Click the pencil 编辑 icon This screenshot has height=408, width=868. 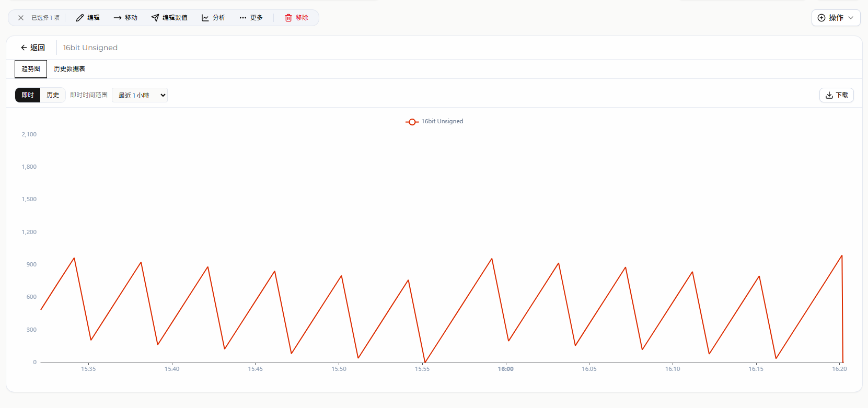80,18
